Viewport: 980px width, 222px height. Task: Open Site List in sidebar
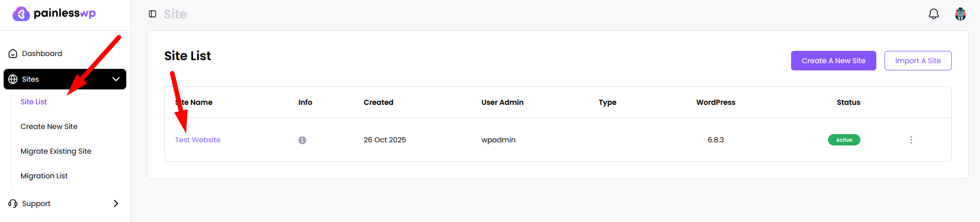pyautogui.click(x=33, y=102)
